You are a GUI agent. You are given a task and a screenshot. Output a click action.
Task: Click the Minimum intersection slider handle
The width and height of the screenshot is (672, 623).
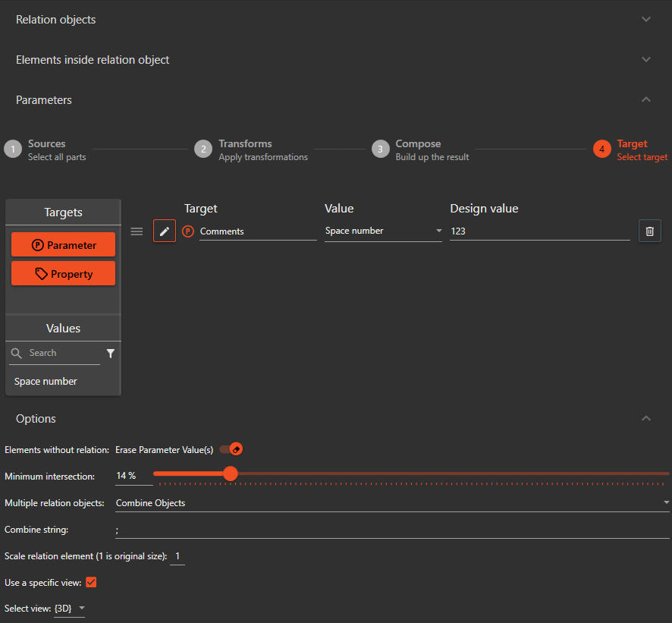pyautogui.click(x=231, y=474)
